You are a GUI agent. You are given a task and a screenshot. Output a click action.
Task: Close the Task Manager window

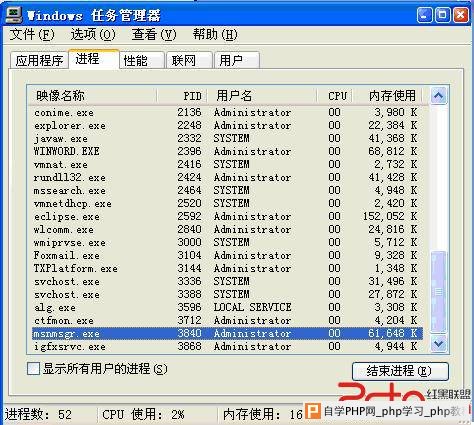click(461, 15)
